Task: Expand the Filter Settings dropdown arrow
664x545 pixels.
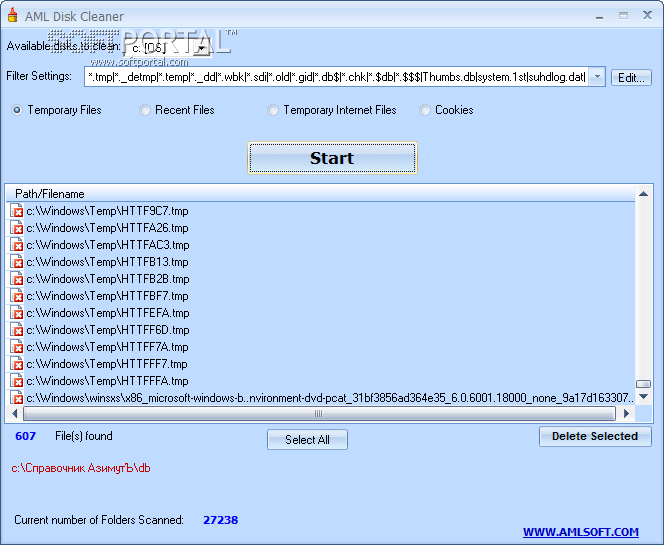Action: click(x=597, y=77)
